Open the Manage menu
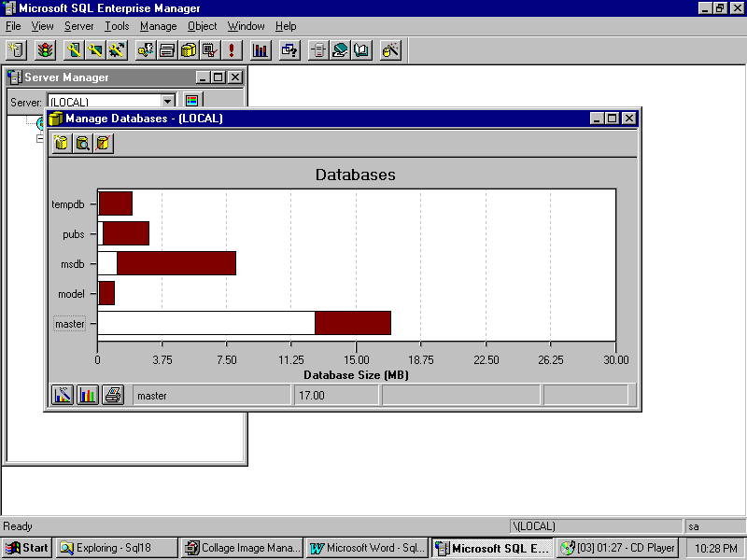Screen dimensions: 747x560 click(158, 26)
